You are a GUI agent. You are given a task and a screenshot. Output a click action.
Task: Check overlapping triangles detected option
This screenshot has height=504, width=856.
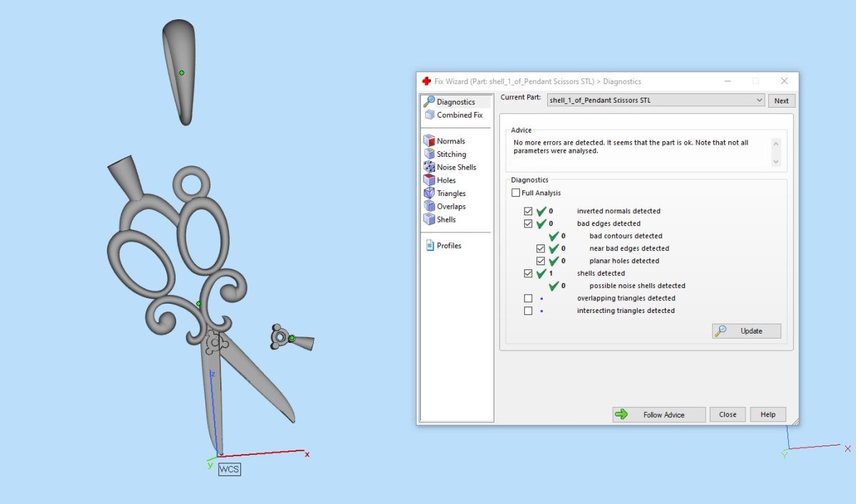[x=528, y=298]
